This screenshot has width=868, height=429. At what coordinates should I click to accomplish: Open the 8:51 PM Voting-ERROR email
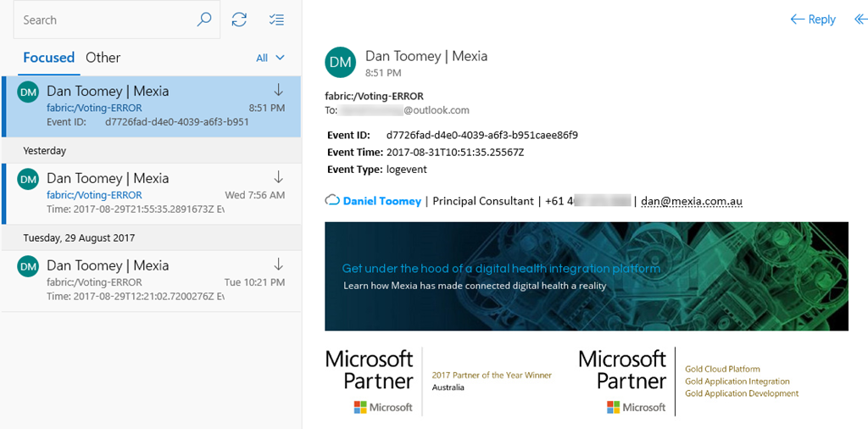coord(153,107)
